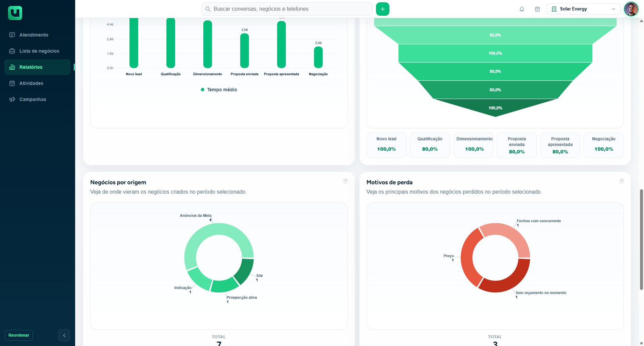Viewport: 644px width, 346px height.
Task: Click the vertical page scrollbar thumb
Action: (x=641, y=239)
